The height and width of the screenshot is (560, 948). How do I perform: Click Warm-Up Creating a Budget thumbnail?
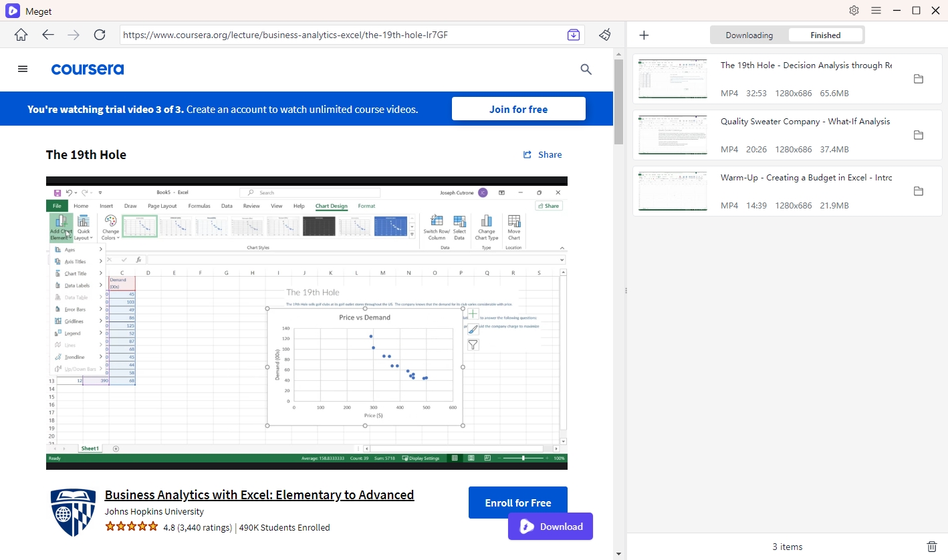click(x=673, y=191)
